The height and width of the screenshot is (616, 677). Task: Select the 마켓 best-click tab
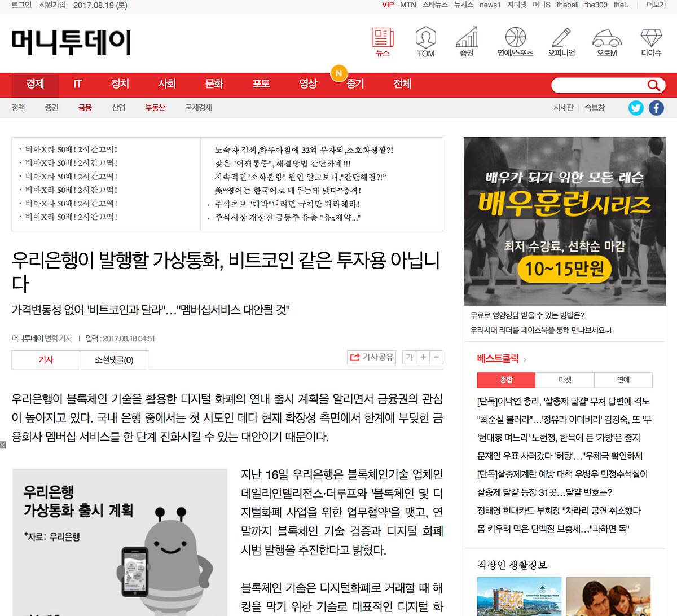point(565,380)
